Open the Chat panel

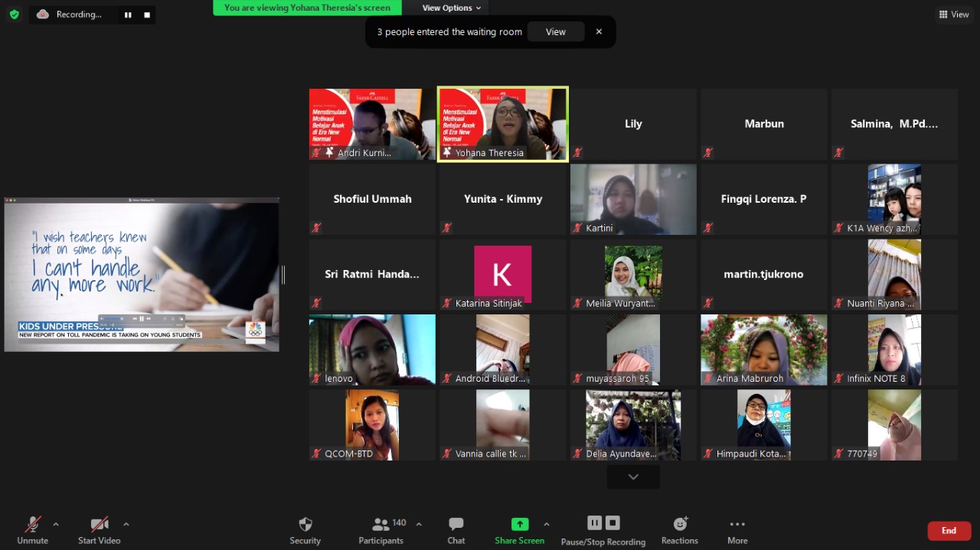coord(456,530)
